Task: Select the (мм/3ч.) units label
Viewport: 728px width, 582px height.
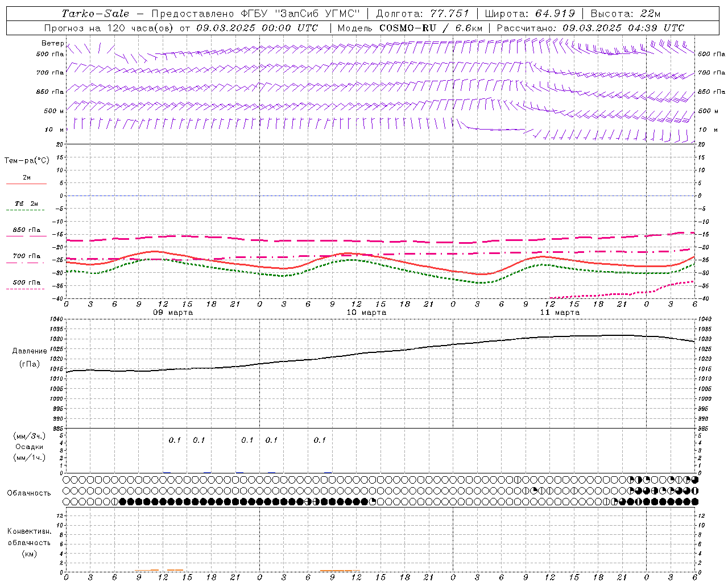Action: pos(30,436)
